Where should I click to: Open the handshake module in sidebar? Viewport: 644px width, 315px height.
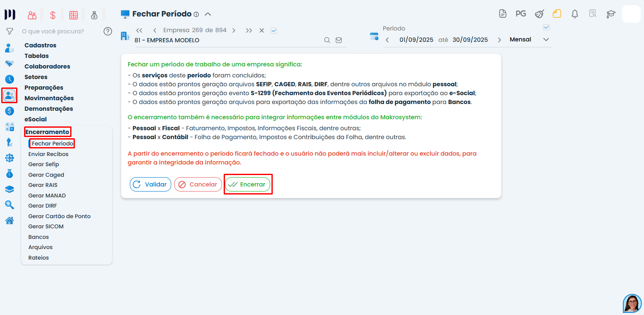point(9,63)
